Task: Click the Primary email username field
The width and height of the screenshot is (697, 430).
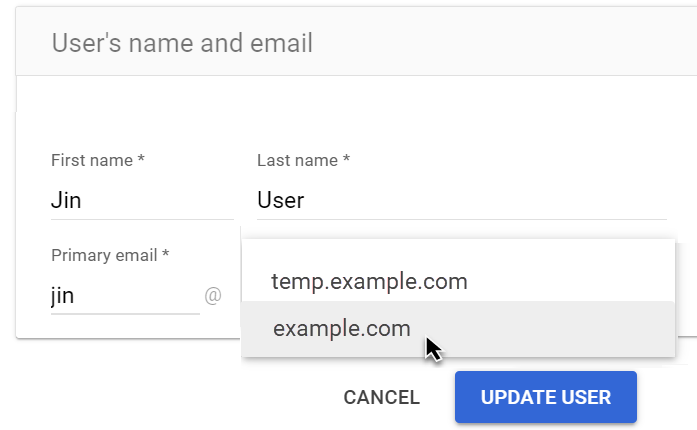Action: point(125,296)
